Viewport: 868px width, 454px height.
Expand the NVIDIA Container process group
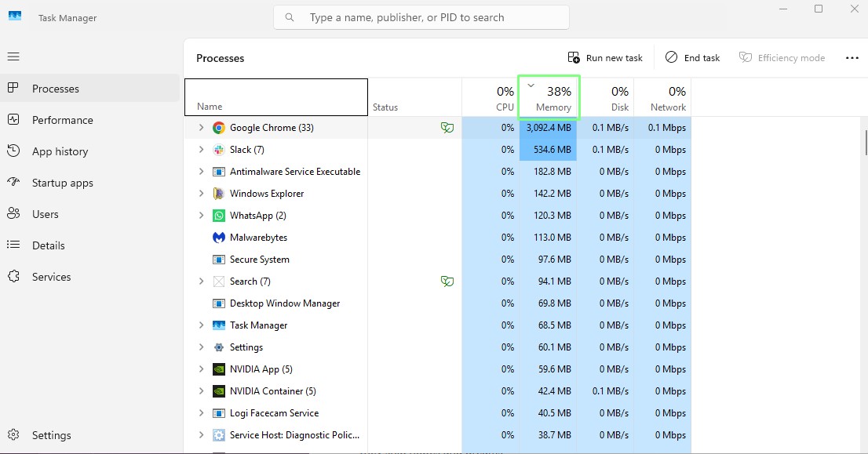201,391
